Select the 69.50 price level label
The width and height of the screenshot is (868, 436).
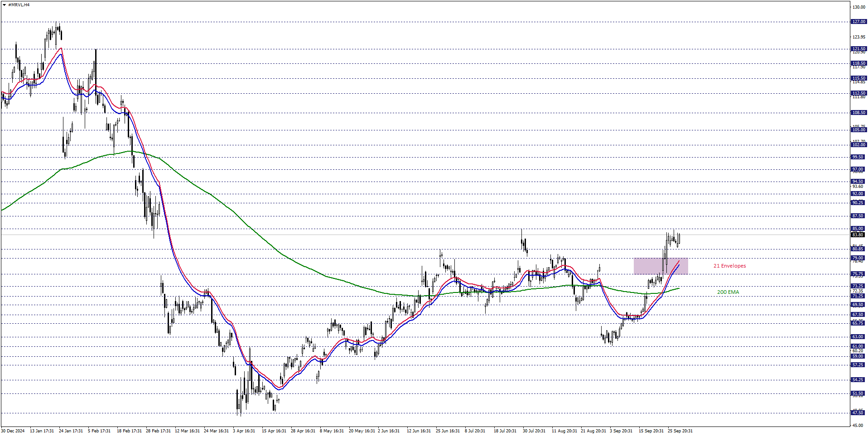click(859, 305)
